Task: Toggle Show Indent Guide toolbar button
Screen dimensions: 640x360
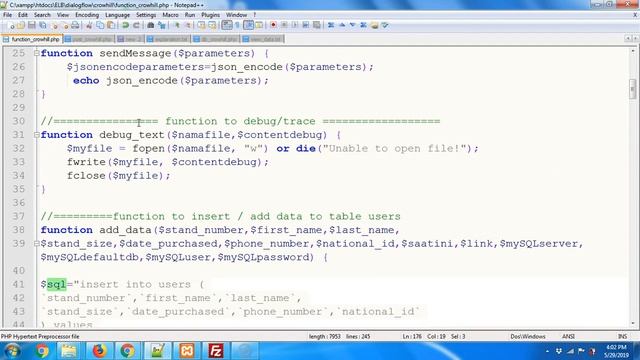Action: (x=248, y=25)
